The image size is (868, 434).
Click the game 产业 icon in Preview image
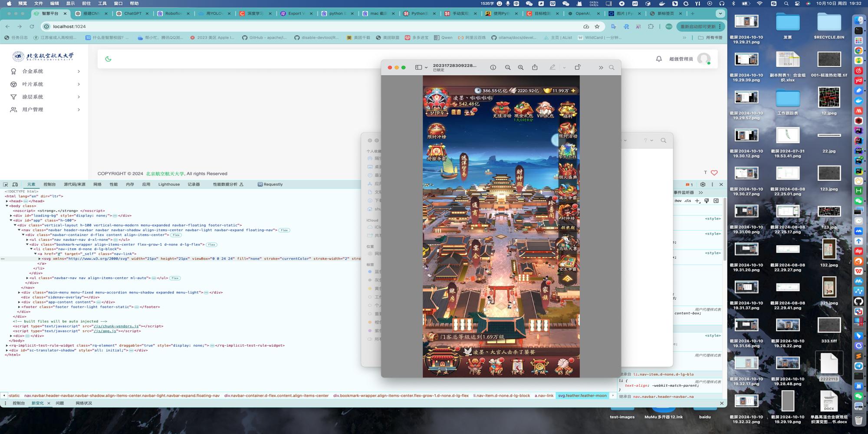442,362
